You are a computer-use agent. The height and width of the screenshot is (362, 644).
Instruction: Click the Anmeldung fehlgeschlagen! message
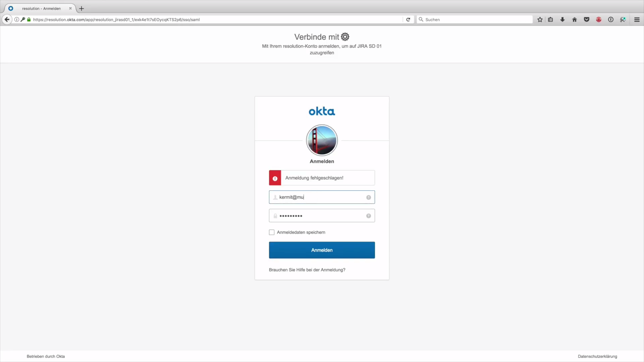314,178
